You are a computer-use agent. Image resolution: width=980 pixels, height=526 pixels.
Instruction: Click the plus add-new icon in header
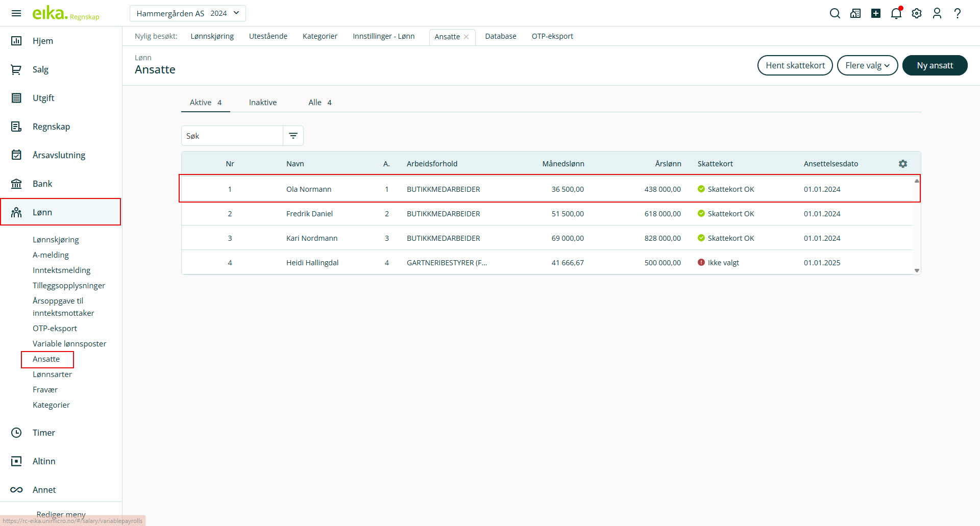point(876,13)
